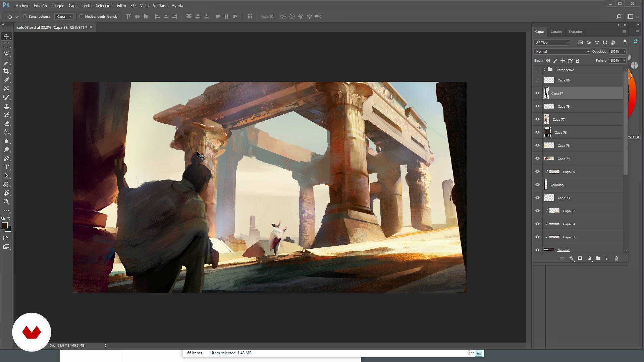Expand the Perspective layer group

tap(544, 70)
